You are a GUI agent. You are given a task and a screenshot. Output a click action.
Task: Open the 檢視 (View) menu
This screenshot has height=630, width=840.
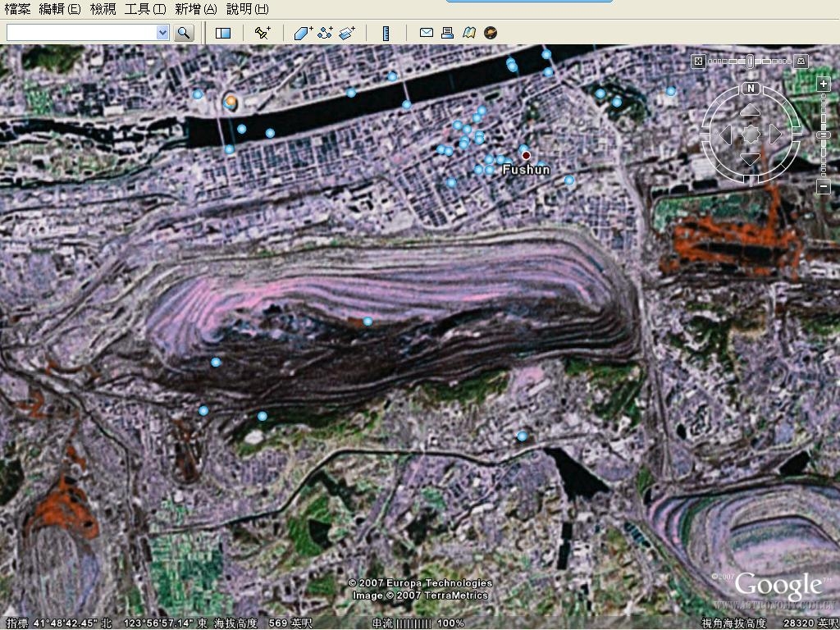(103, 9)
